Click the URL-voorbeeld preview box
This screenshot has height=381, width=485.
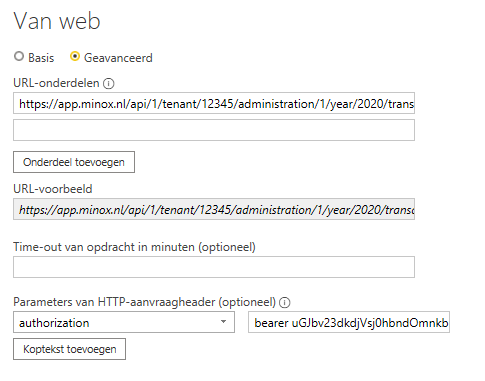(x=214, y=209)
